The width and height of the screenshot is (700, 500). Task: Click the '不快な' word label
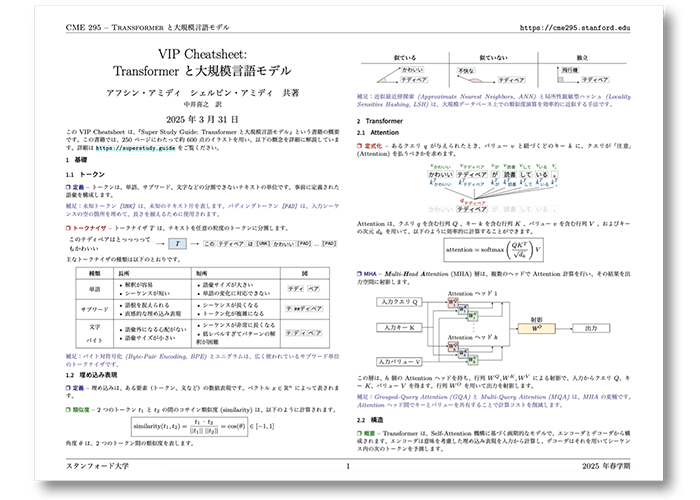pos(466,71)
